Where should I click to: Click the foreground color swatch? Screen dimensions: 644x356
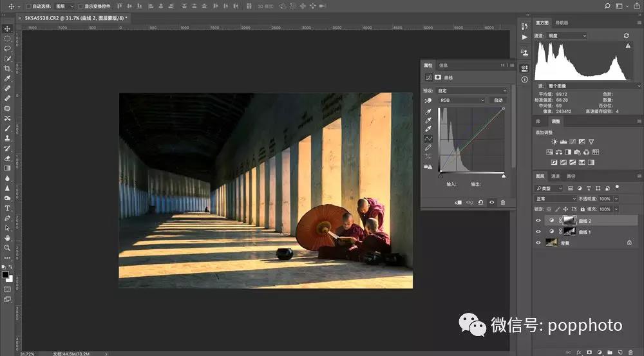pyautogui.click(x=5, y=274)
